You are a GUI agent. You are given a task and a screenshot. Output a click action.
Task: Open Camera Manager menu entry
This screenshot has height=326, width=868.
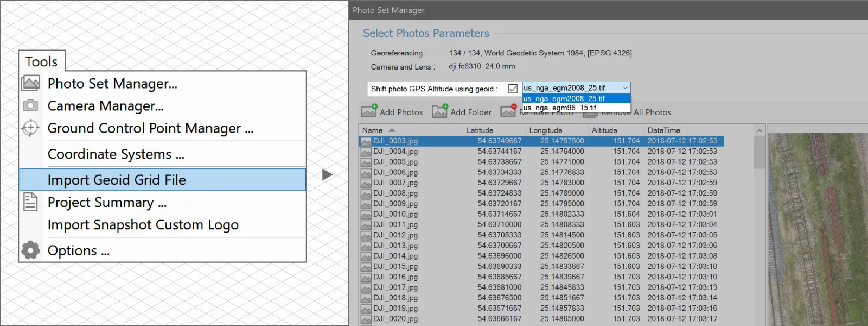163,105
